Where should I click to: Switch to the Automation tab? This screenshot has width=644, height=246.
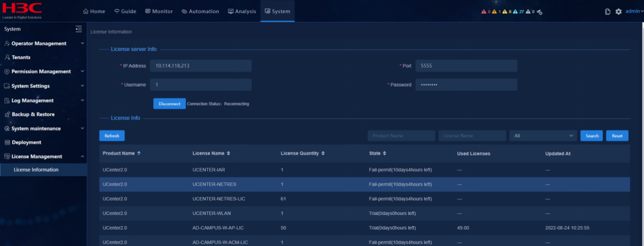200,11
